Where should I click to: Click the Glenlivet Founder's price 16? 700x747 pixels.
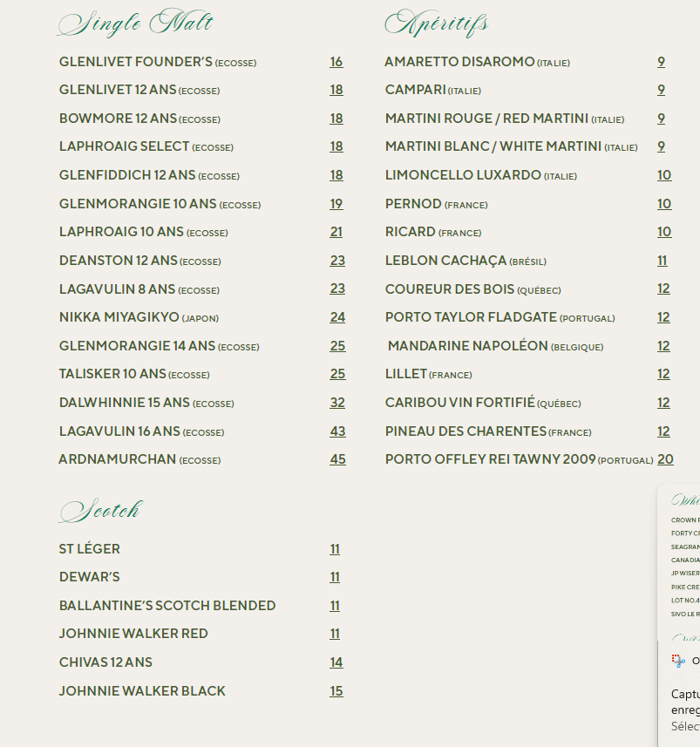point(336,62)
